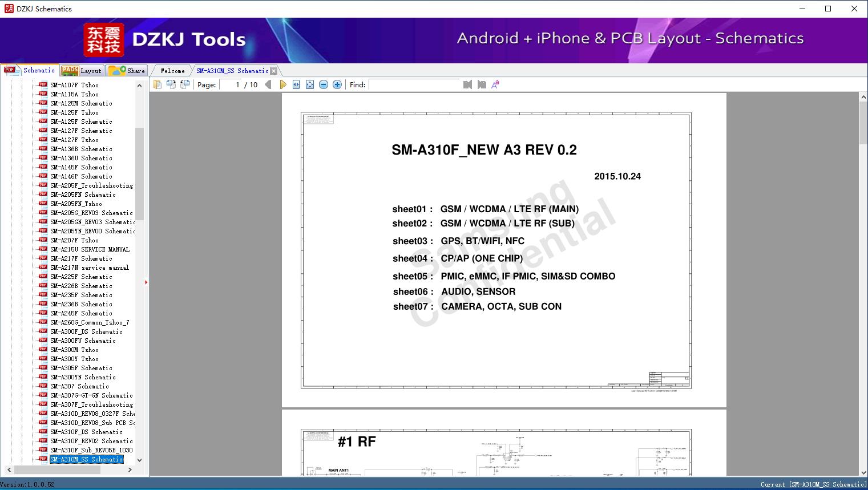Click the document view scroll up arrow

863,98
